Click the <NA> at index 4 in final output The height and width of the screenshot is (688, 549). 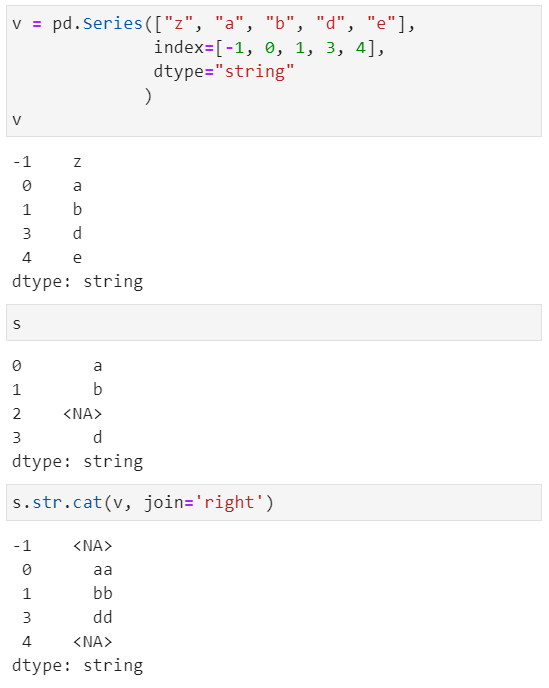click(x=93, y=642)
